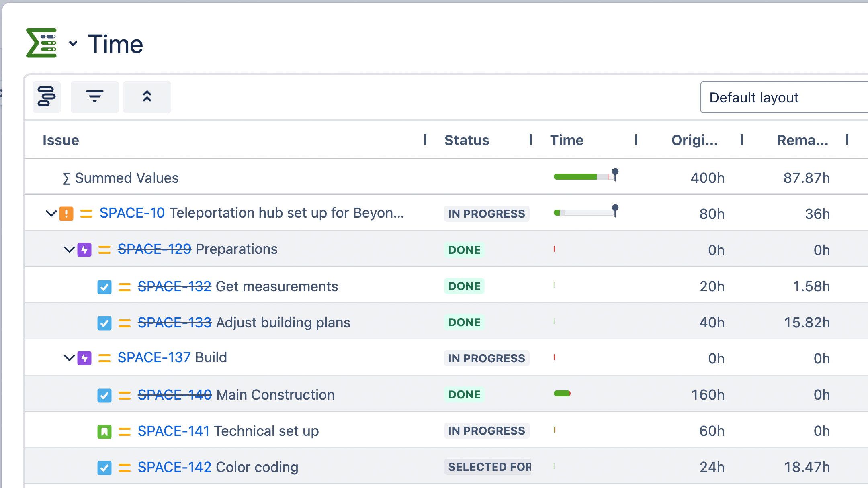Click the Gantt view toolbar button
Viewport: 868px width, 488px height.
tap(47, 97)
